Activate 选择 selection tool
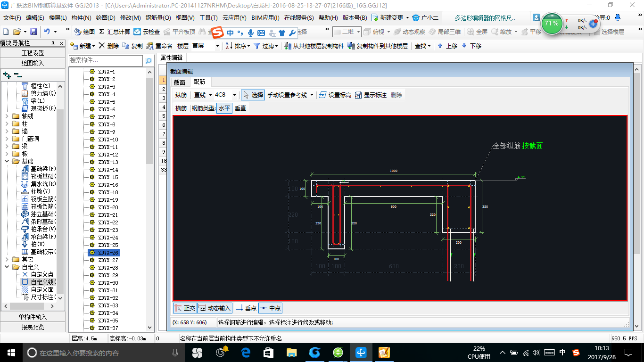 pos(253,95)
